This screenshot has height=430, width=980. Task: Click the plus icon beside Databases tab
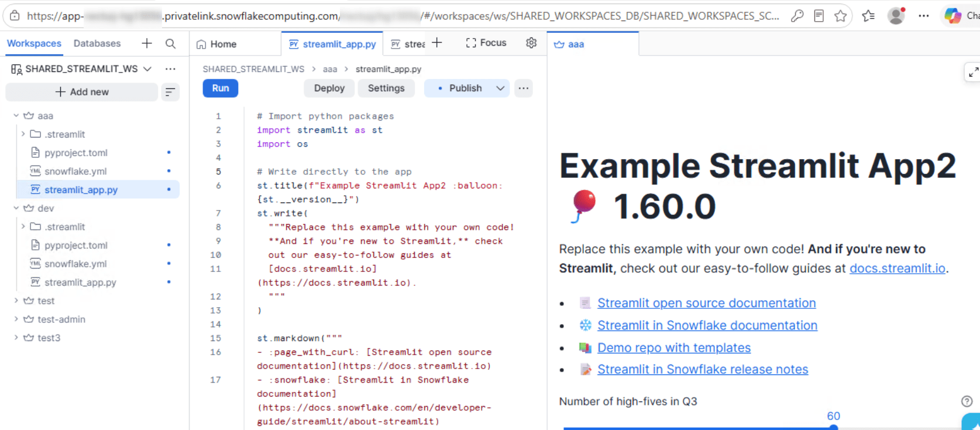pos(147,43)
